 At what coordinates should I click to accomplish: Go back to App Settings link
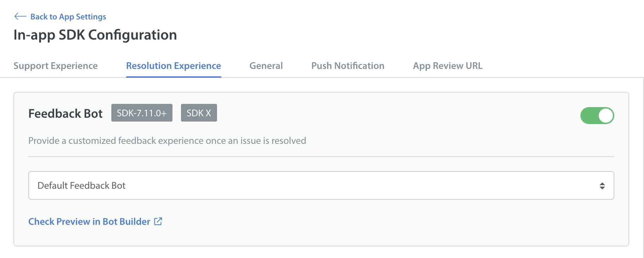tap(68, 17)
